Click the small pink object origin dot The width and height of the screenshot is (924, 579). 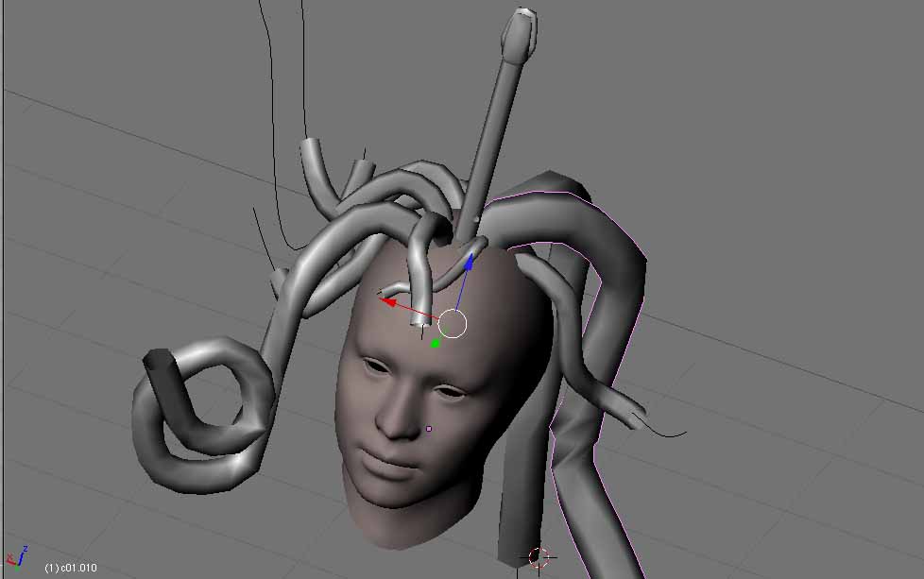(x=429, y=429)
